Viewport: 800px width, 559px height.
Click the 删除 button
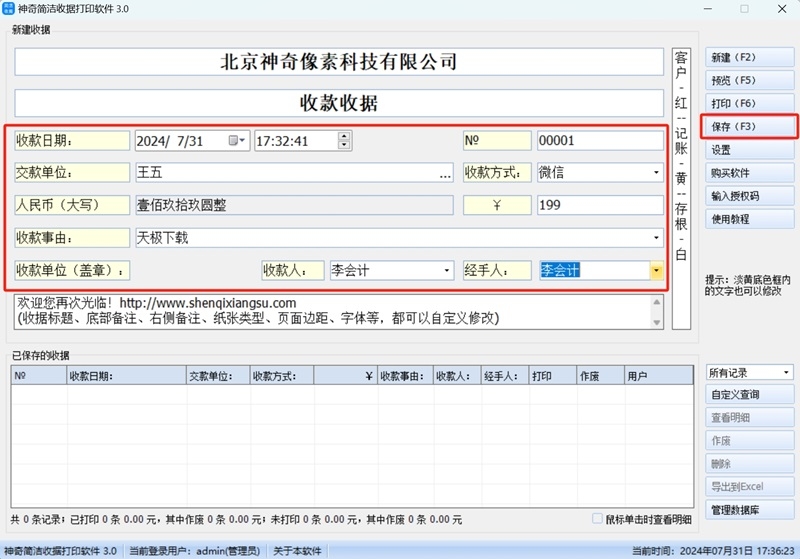click(749, 464)
